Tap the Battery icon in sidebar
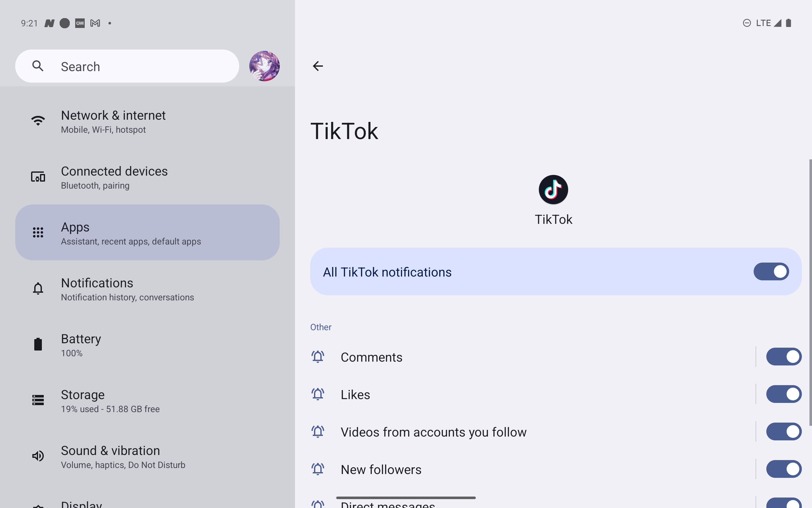The width and height of the screenshot is (812, 508). point(38,344)
